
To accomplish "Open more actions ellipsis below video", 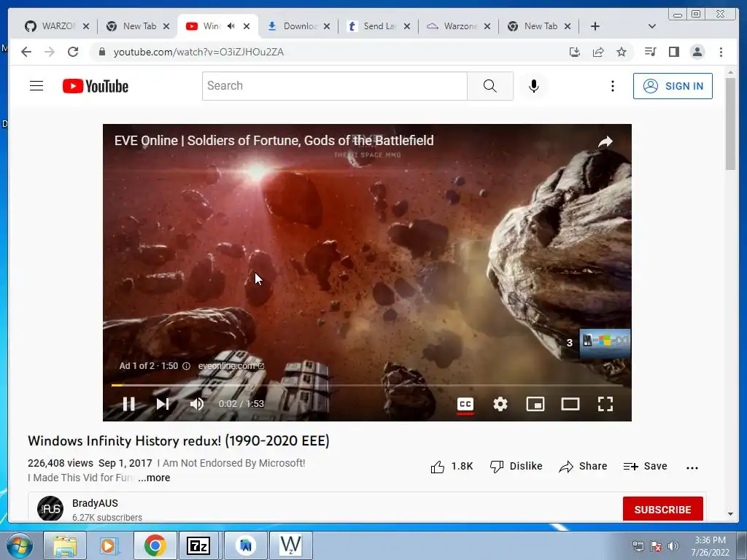I will pyautogui.click(x=692, y=468).
